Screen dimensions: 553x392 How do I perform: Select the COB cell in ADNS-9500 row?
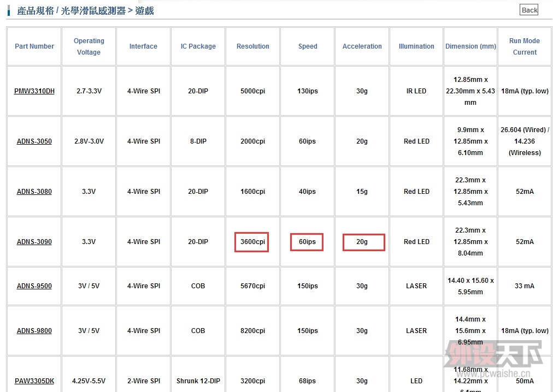(198, 286)
